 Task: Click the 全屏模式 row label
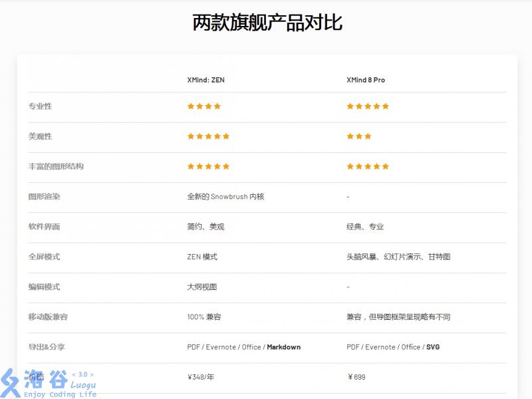coord(44,257)
